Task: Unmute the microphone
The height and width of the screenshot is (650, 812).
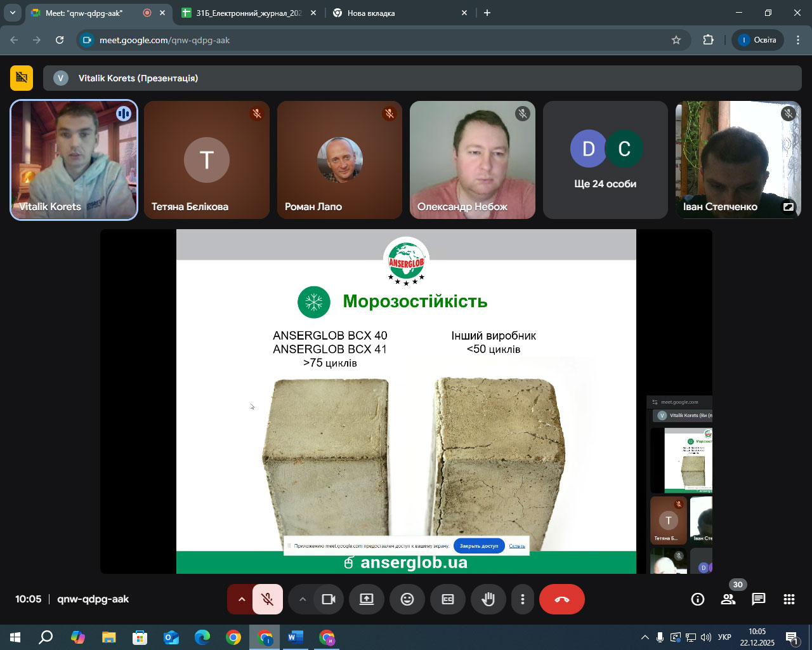Action: pos(268,599)
